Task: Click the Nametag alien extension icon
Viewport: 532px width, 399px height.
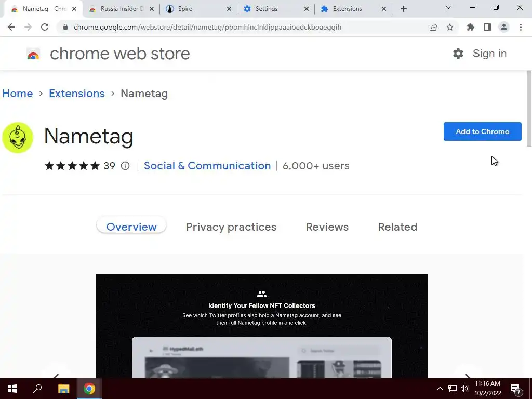Action: pyautogui.click(x=18, y=137)
